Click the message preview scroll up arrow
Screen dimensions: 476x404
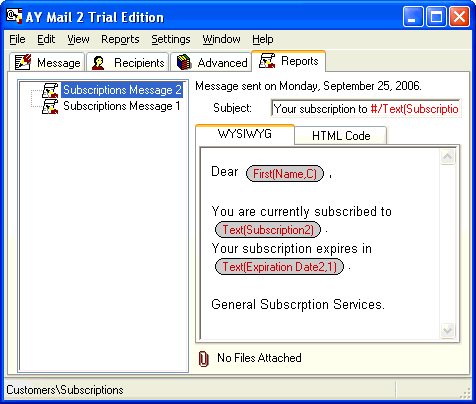[447, 156]
